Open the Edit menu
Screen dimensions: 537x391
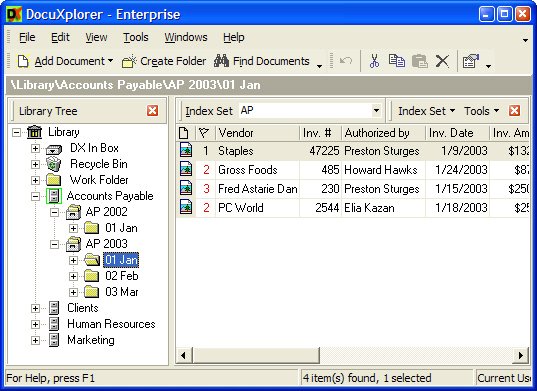[60, 37]
